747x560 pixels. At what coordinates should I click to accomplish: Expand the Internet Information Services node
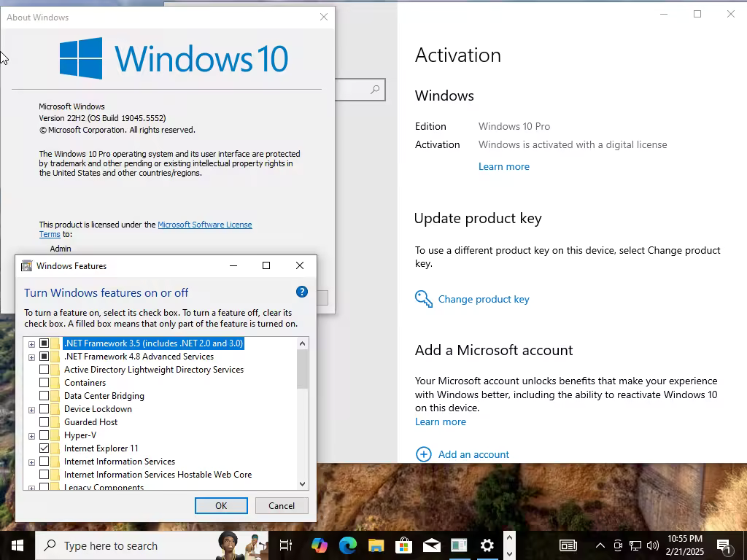click(x=32, y=462)
